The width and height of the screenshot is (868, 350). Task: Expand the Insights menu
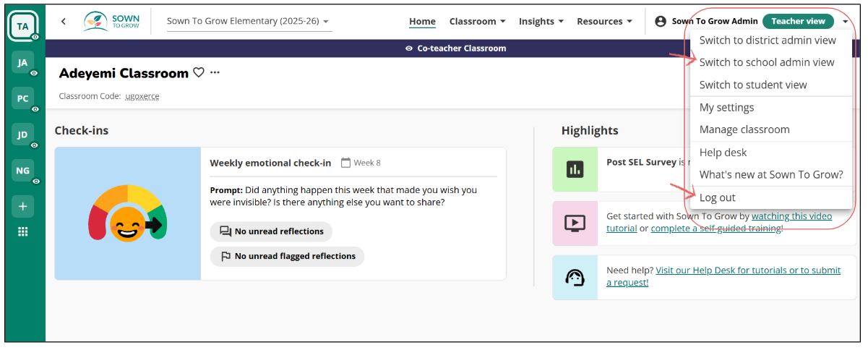541,22
